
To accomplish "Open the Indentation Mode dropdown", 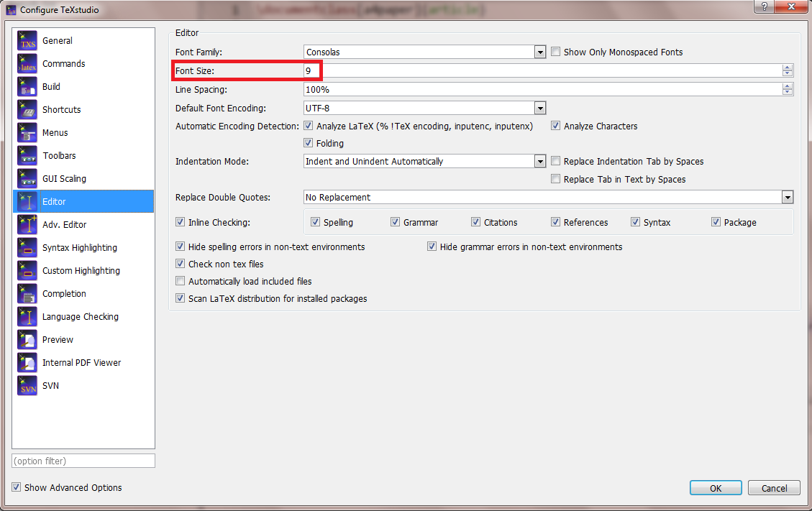I will [540, 162].
